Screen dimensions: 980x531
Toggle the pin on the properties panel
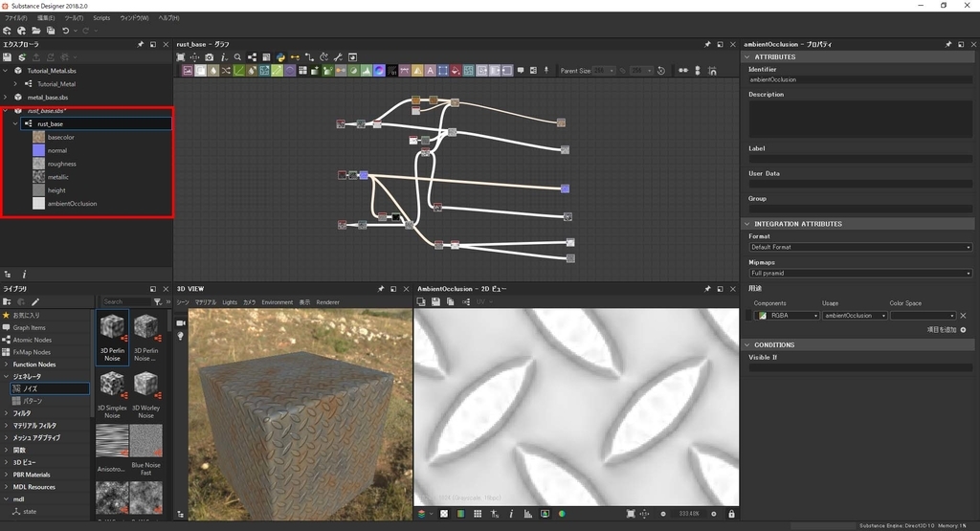coord(947,44)
